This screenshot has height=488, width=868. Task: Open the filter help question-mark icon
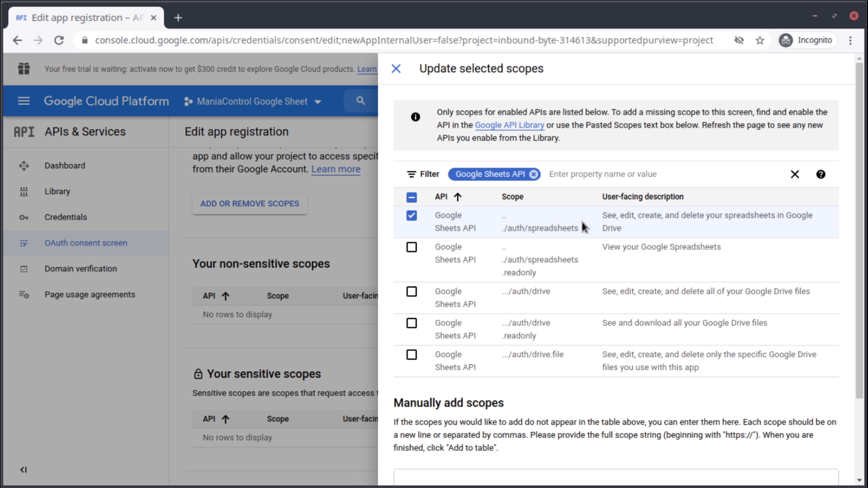(820, 174)
